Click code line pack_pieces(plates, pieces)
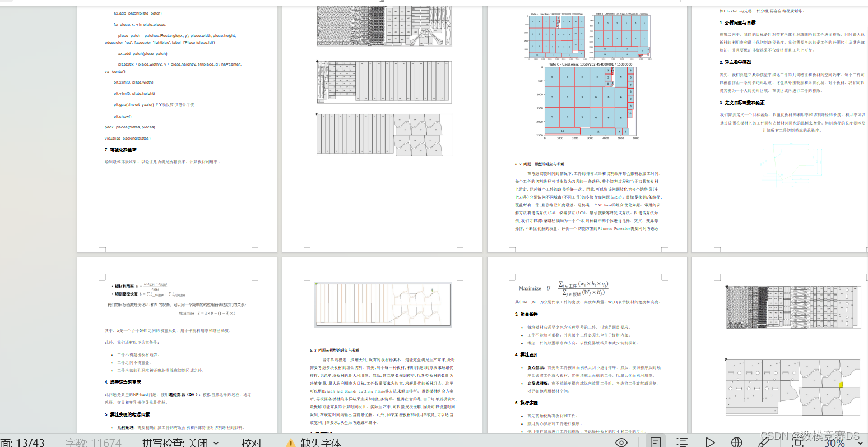This screenshot has height=447, width=868. click(130, 127)
